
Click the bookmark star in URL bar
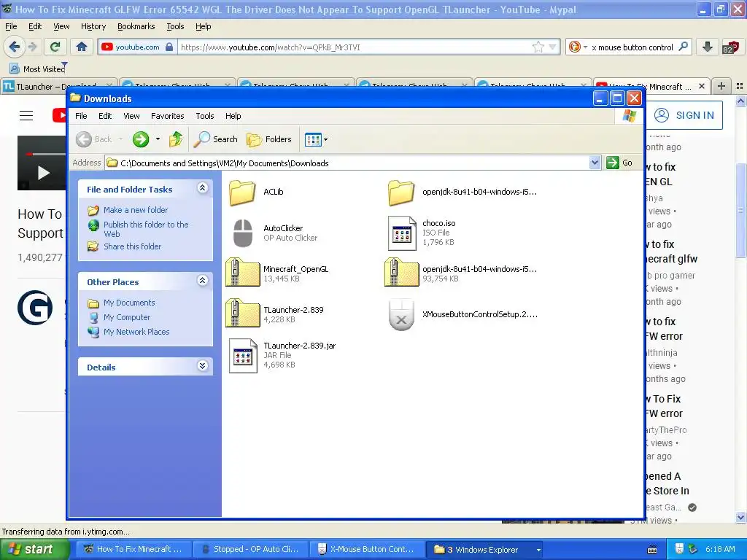[538, 47]
